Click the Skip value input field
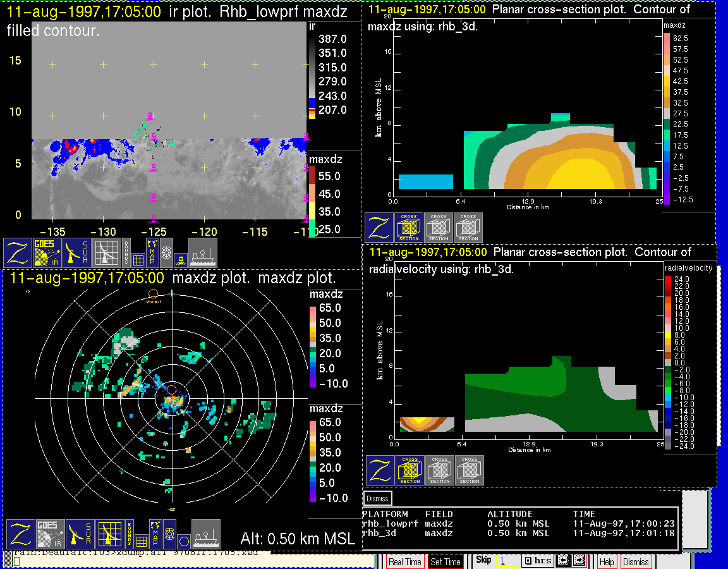This screenshot has height=569, width=728. coord(507,561)
